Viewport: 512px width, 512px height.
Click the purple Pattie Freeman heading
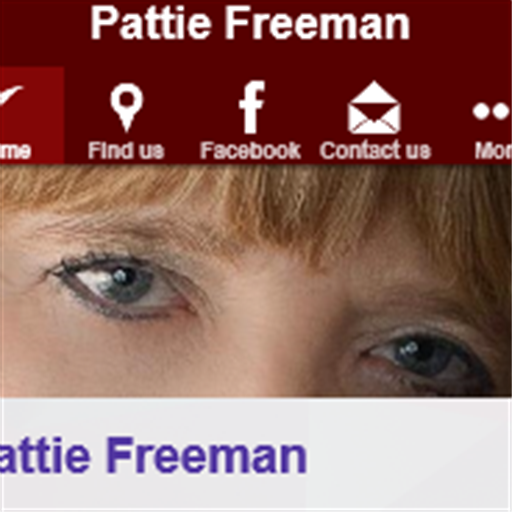click(153, 456)
